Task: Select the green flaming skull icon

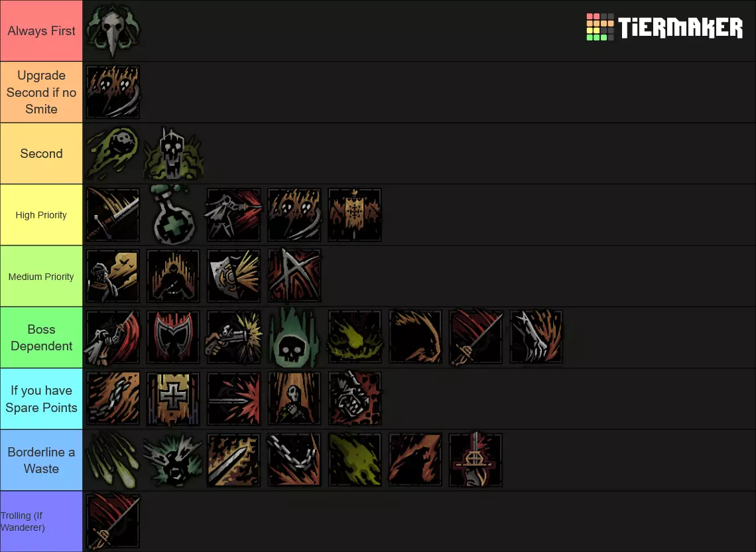Action: (294, 337)
